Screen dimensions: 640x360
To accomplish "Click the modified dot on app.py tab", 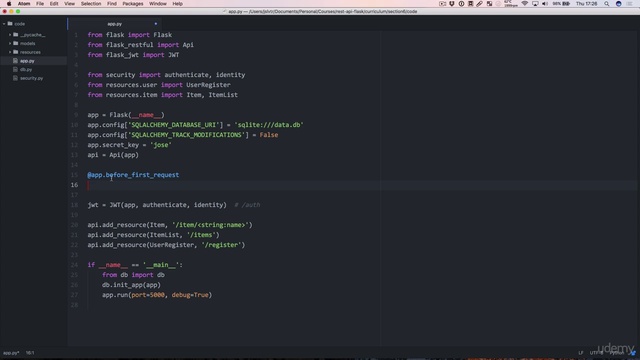I will (156, 24).
